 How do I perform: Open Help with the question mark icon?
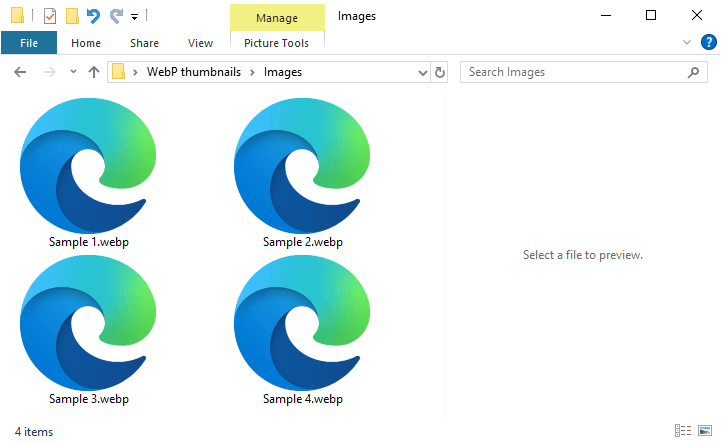point(709,42)
